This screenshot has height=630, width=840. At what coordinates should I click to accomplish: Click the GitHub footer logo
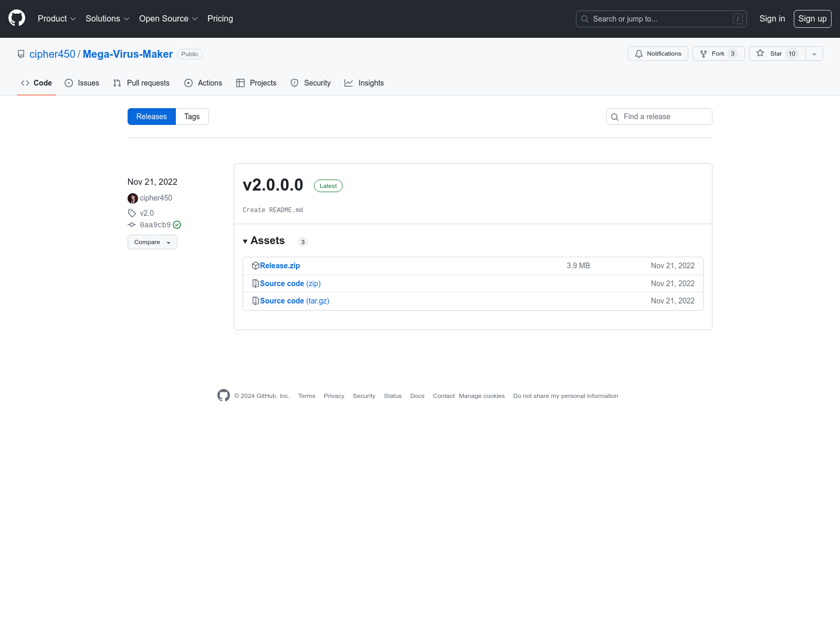[224, 395]
